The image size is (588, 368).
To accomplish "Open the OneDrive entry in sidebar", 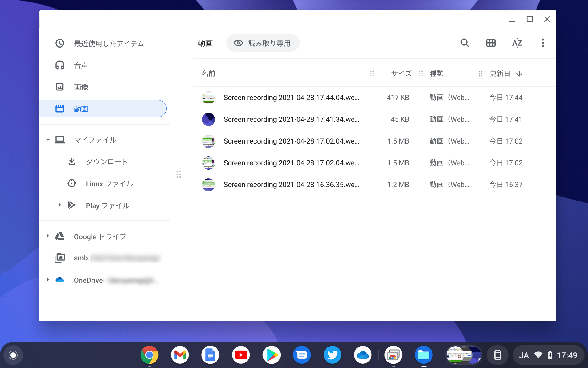I will pos(88,280).
